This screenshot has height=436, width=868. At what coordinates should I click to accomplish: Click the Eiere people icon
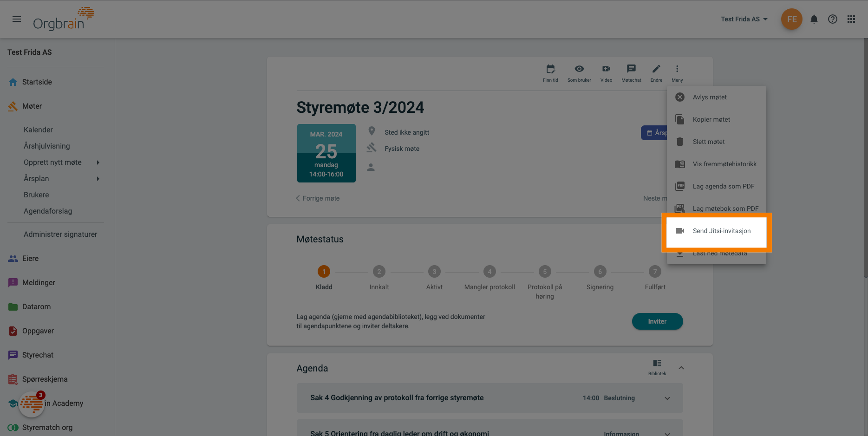pos(13,258)
